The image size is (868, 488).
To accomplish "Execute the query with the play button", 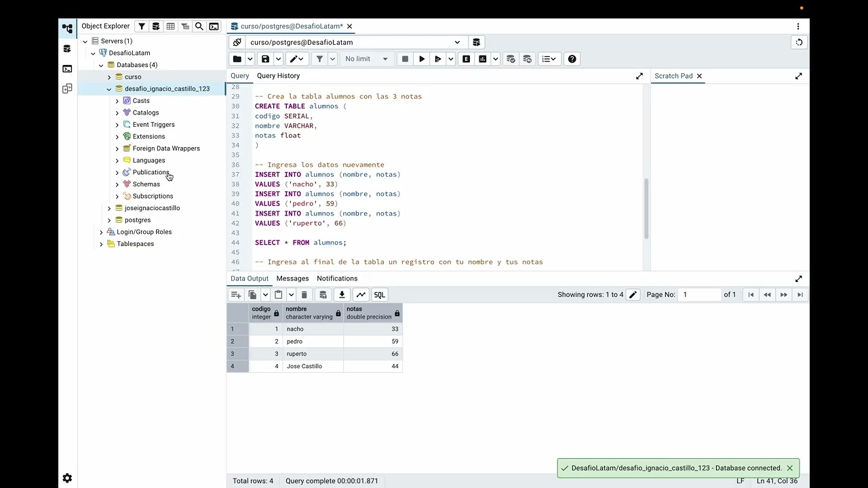I will tap(422, 59).
